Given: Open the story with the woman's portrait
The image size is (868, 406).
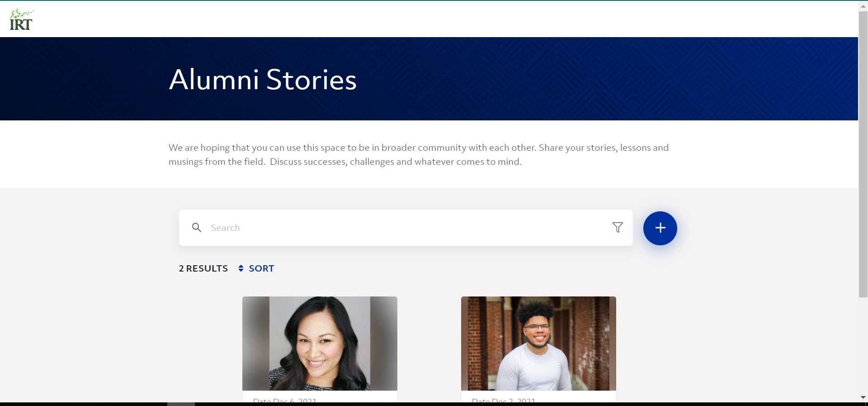Looking at the screenshot, I should pos(320,343).
